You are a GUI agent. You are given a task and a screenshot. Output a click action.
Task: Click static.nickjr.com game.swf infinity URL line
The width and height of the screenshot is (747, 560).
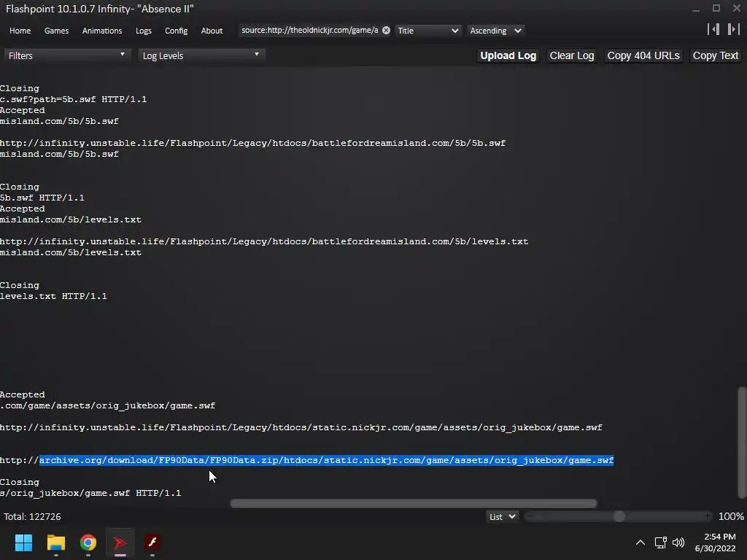(x=301, y=427)
